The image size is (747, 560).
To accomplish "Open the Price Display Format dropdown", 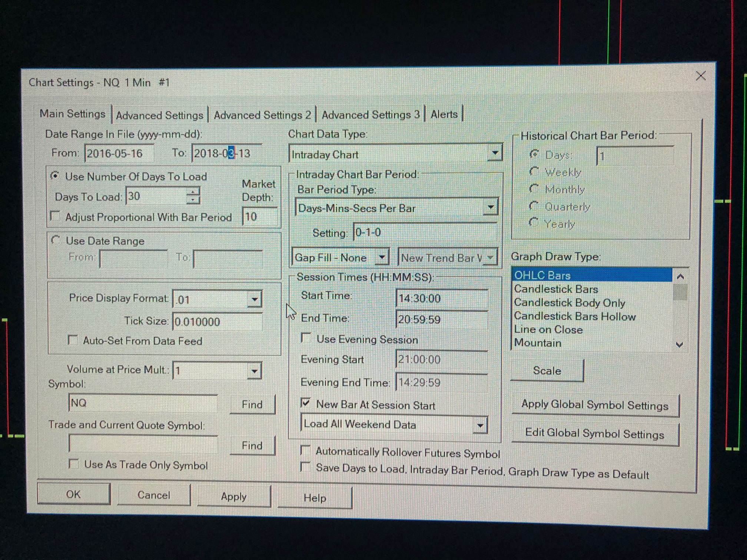I will tap(255, 299).
